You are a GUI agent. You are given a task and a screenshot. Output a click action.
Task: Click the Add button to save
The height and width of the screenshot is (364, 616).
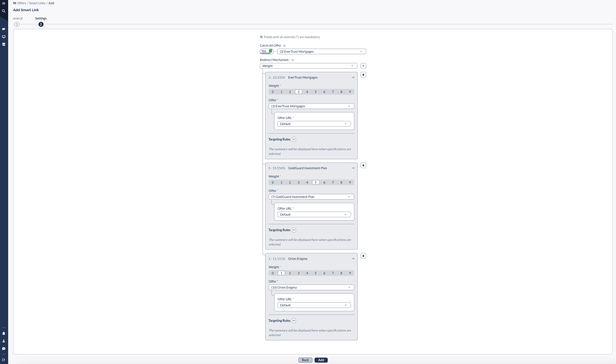coord(321,360)
